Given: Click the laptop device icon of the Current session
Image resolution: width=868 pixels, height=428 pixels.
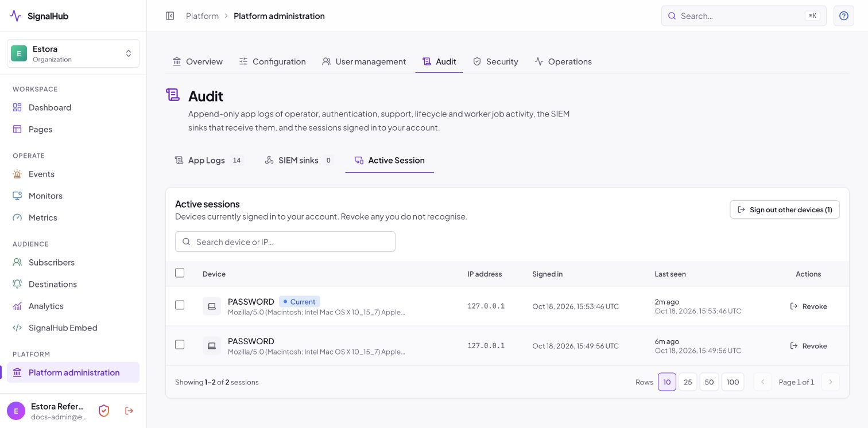Looking at the screenshot, I should pos(212,306).
